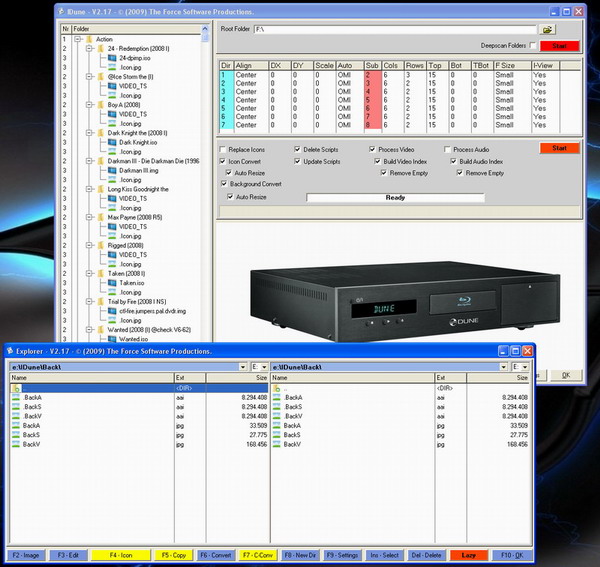600x567 pixels.
Task: Click the Action folder icon in tree
Action: (x=89, y=39)
